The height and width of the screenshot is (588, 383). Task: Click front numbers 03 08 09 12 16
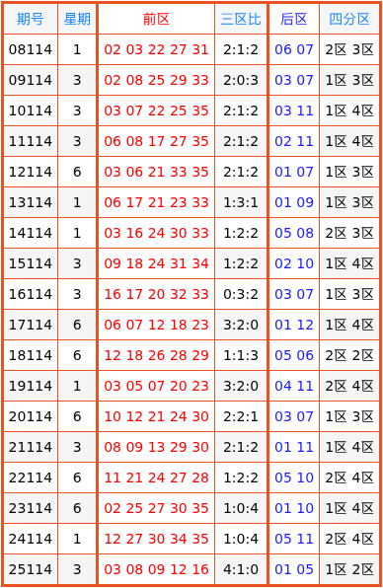pyautogui.click(x=156, y=569)
